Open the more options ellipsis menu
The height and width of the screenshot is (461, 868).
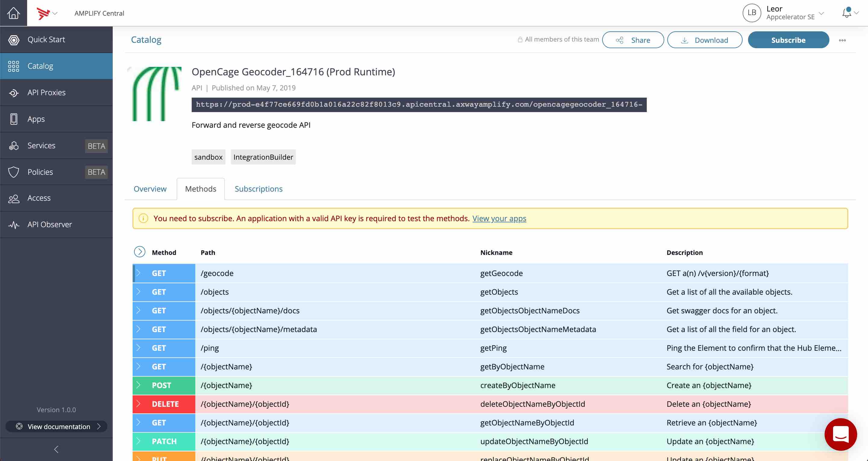point(842,40)
